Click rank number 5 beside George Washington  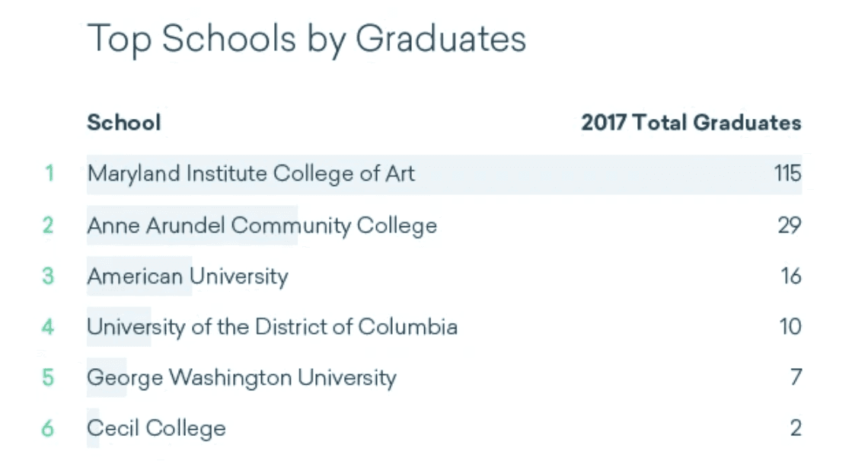coord(48,378)
